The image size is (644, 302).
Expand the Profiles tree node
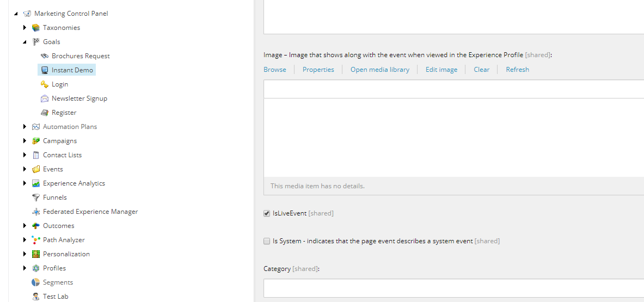(x=25, y=268)
